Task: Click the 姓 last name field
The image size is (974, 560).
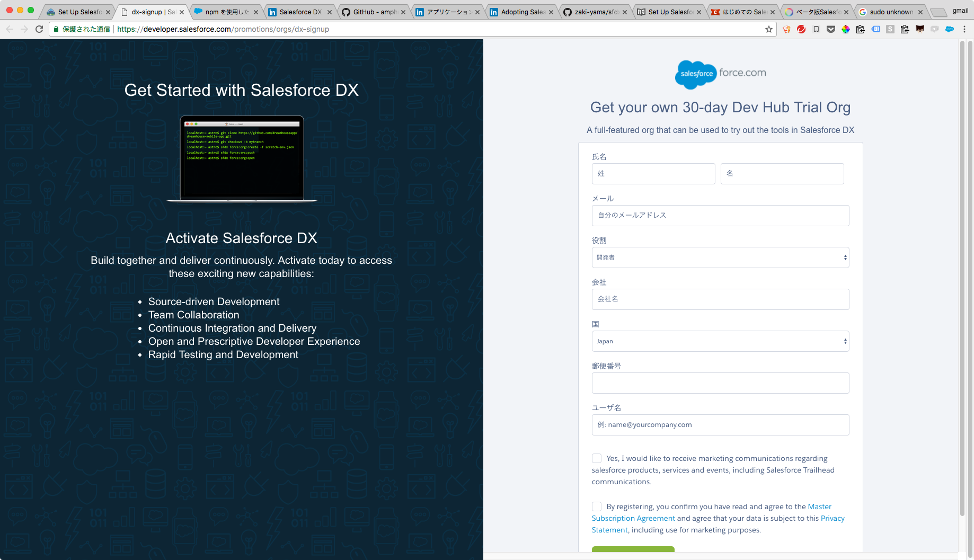Action: coord(653,174)
